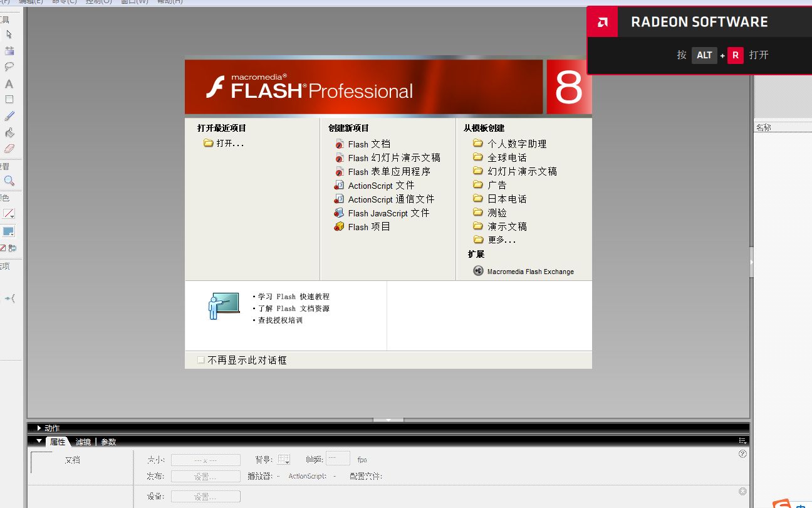Switch to the 滤镜 tab

tap(83, 442)
